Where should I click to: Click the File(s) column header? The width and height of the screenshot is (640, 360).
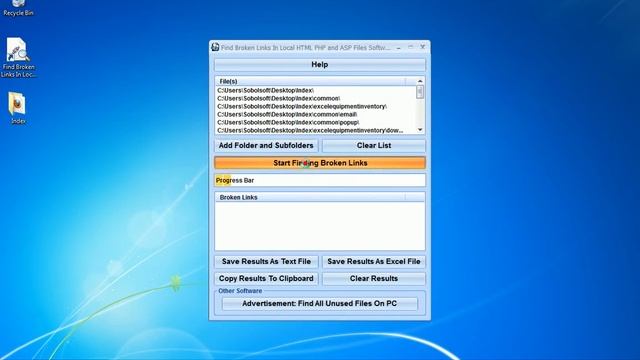[311, 81]
